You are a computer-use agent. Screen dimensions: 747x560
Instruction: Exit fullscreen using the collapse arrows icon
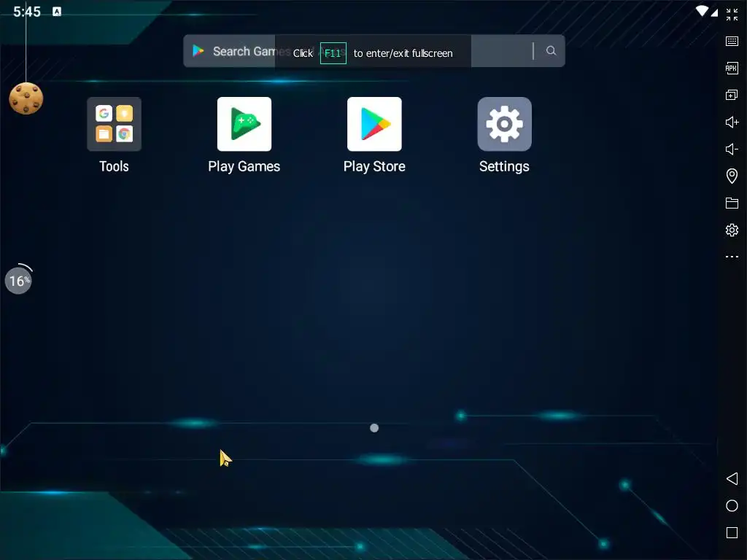[x=732, y=15]
